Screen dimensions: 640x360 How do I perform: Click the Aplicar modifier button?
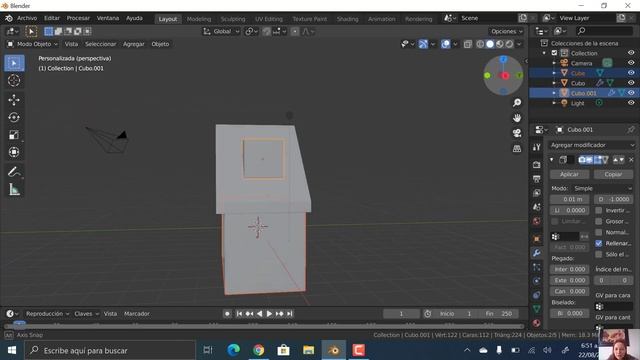[x=569, y=174]
